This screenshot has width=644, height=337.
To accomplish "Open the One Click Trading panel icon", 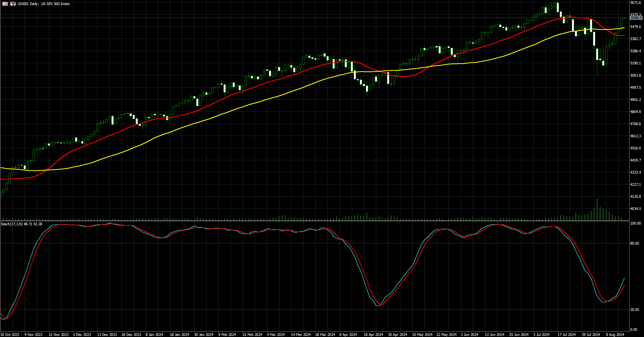I will tap(13, 4).
